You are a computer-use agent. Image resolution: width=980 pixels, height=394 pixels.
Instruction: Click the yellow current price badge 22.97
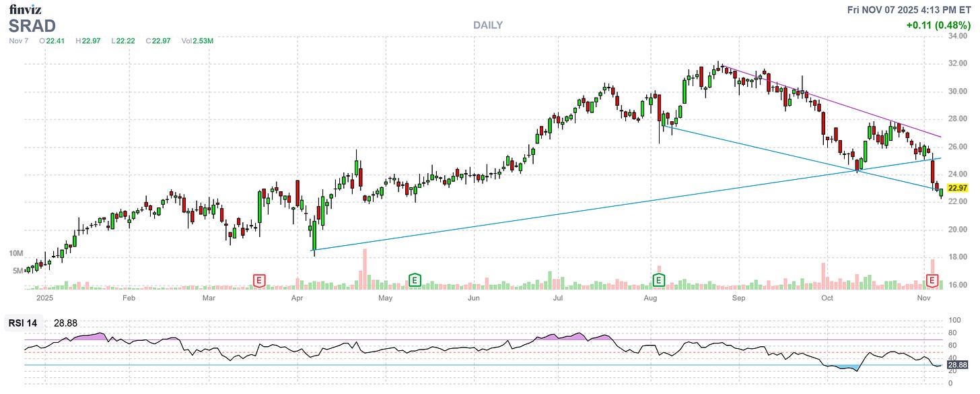[x=958, y=189]
